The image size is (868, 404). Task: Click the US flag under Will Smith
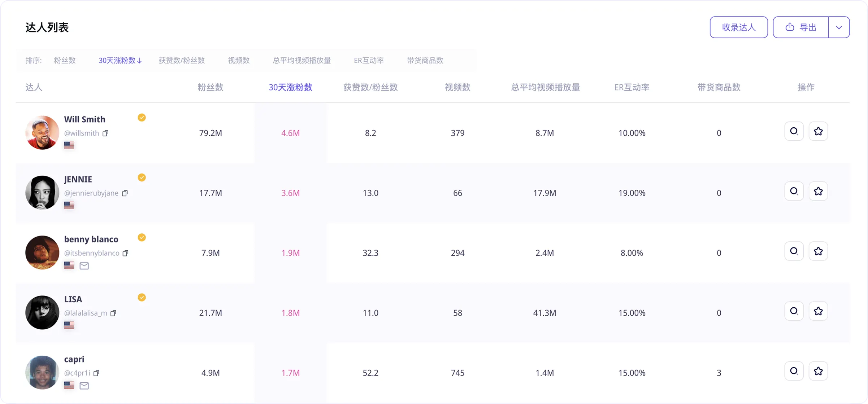click(x=69, y=145)
